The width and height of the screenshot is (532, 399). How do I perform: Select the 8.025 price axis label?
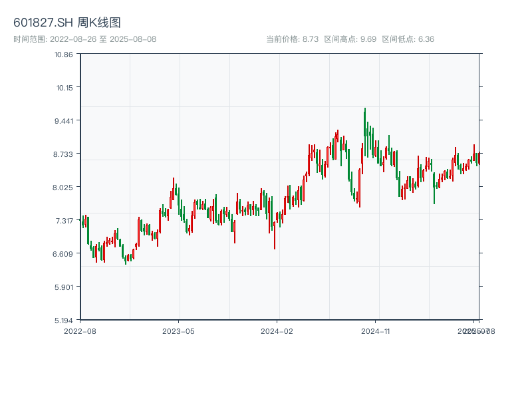tap(64, 187)
